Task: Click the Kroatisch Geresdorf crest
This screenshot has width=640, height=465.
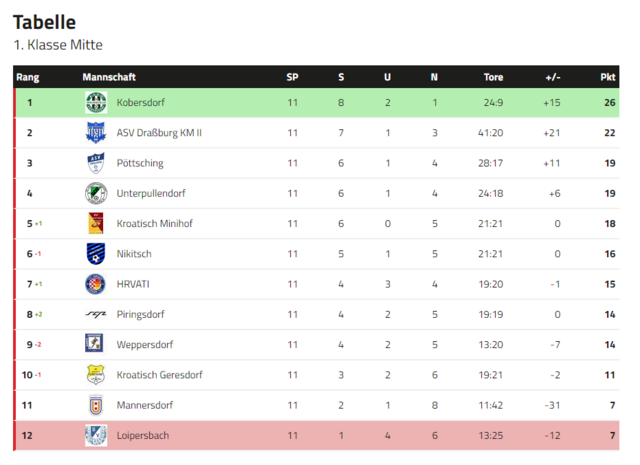Action: [96, 375]
